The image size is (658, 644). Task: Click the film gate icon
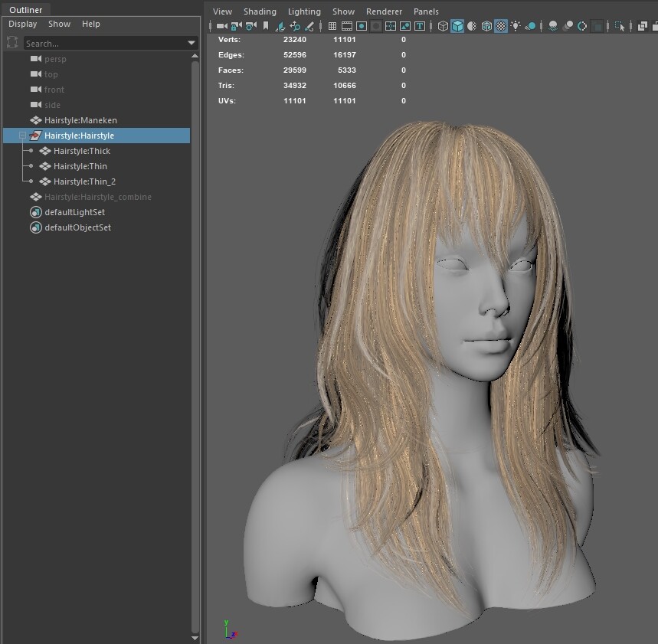pyautogui.click(x=346, y=26)
